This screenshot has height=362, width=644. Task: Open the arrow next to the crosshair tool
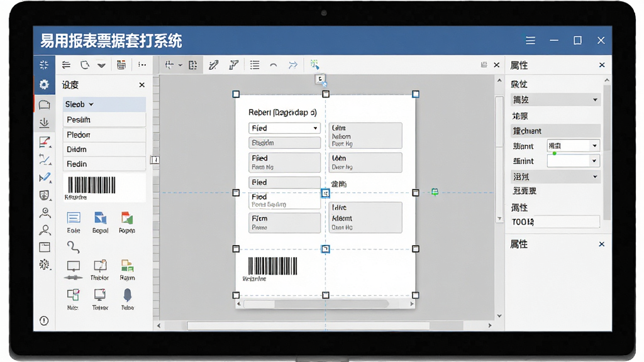tap(180, 65)
